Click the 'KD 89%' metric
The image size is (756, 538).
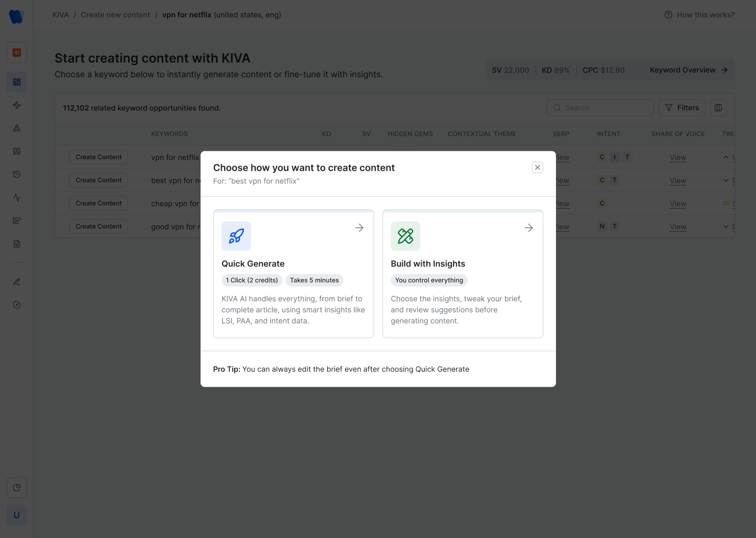point(555,70)
